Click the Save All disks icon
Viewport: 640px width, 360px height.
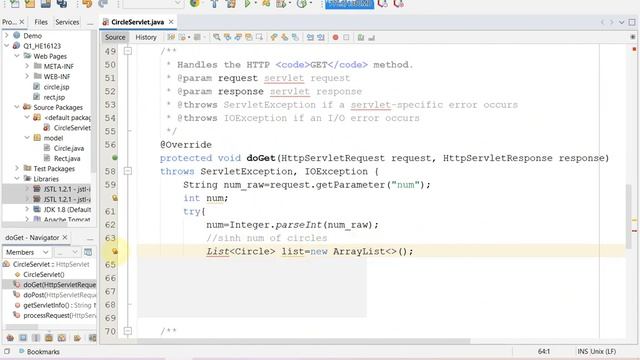62,4
